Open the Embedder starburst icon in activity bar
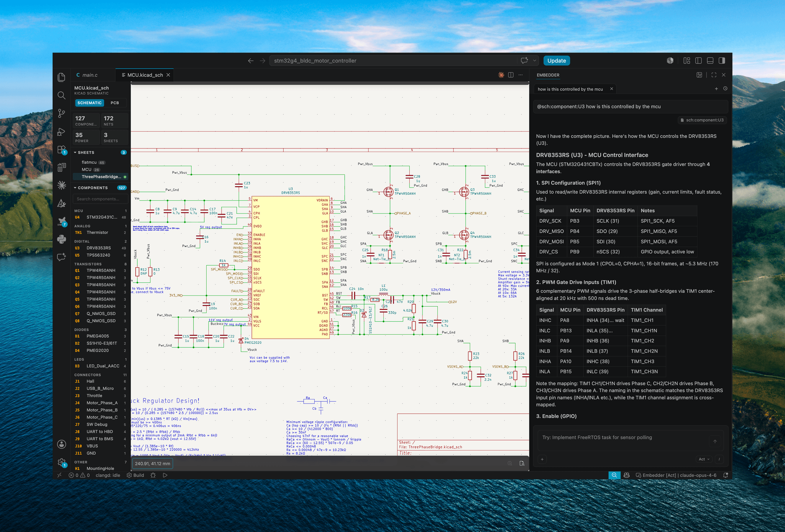The width and height of the screenshot is (785, 532). [61, 186]
